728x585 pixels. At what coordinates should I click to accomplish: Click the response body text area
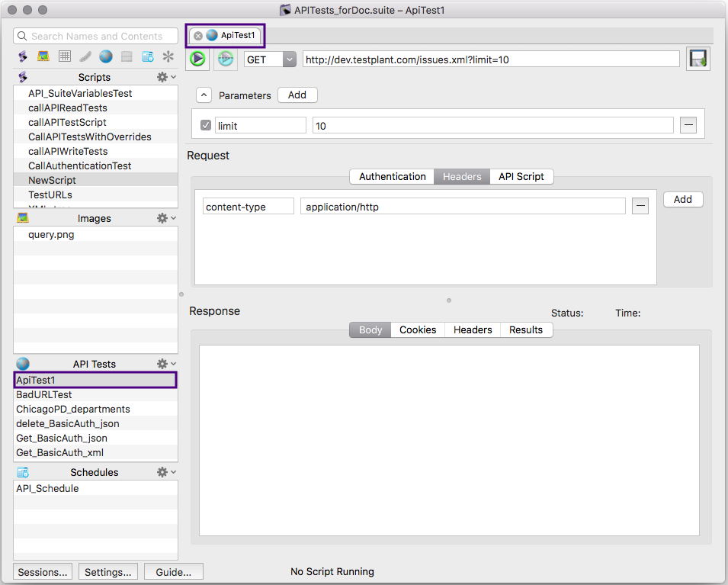[449, 441]
